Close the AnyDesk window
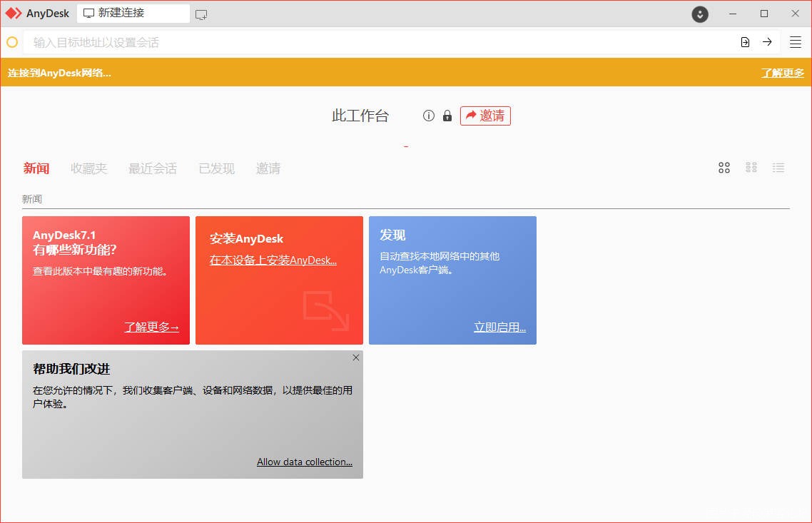 [796, 14]
